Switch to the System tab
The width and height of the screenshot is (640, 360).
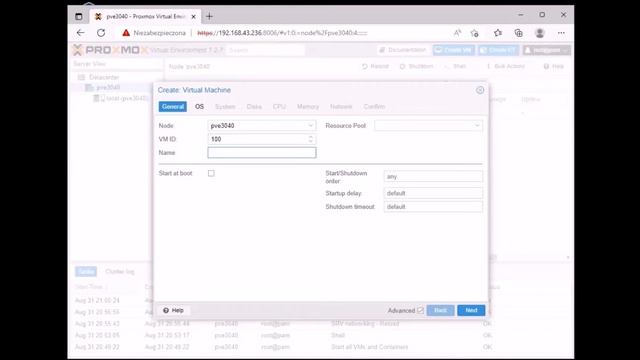tap(225, 107)
